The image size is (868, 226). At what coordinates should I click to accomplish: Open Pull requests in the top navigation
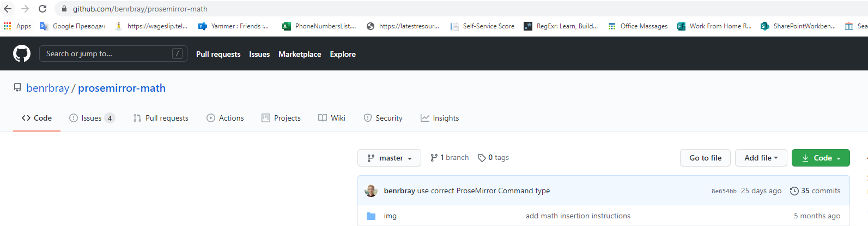point(218,54)
